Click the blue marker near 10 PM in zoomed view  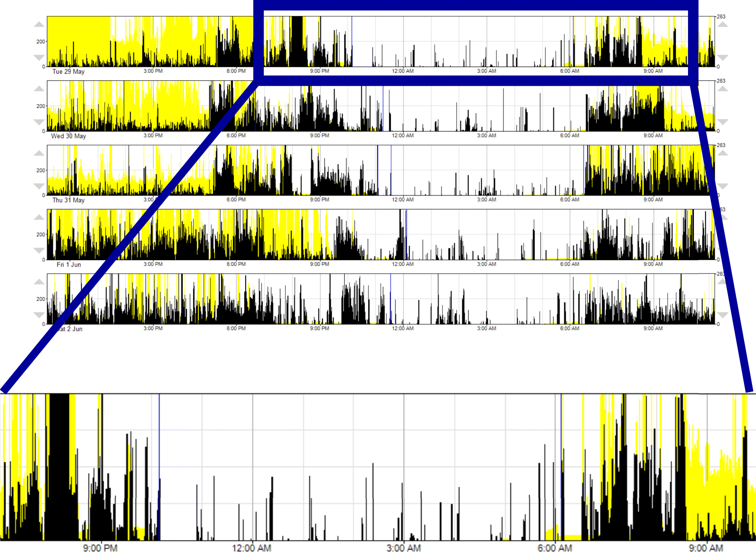pos(159,467)
